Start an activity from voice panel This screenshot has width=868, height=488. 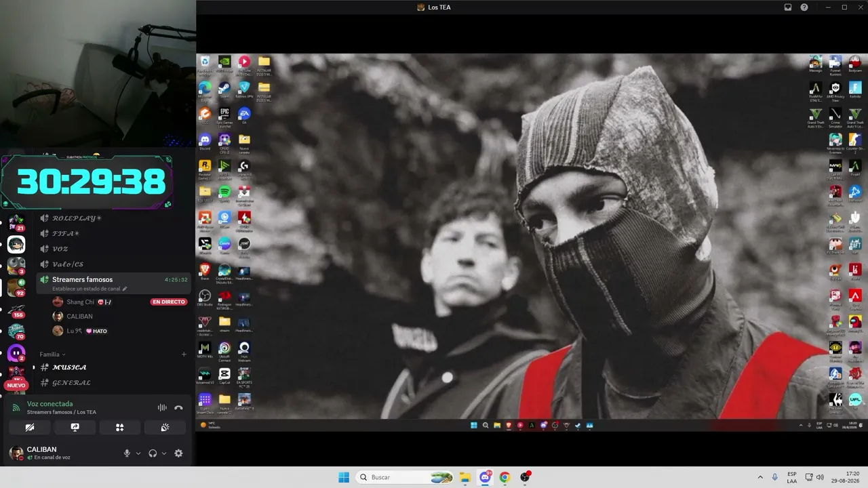(120, 428)
